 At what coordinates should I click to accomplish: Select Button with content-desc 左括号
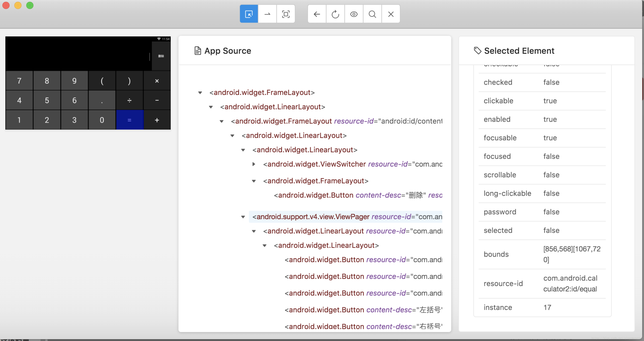pos(363,310)
